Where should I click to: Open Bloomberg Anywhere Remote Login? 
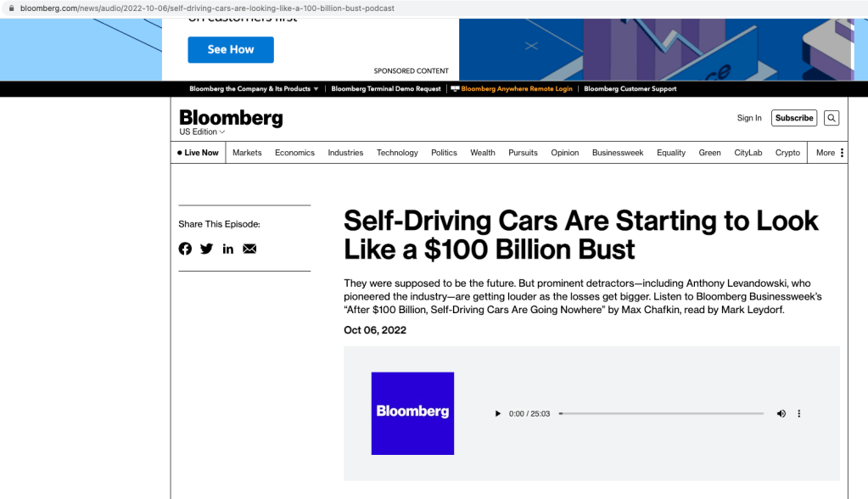[x=512, y=89]
